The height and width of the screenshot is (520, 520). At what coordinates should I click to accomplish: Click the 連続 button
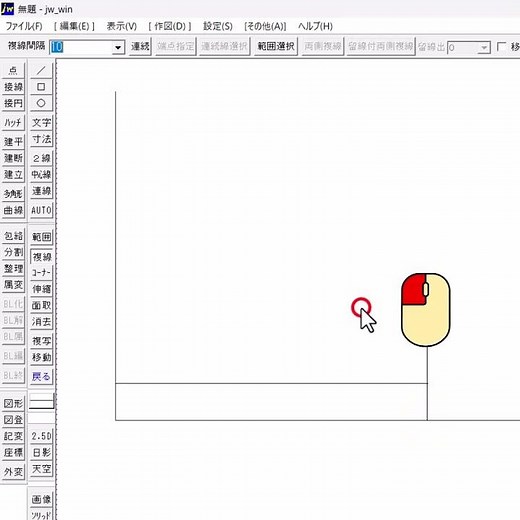140,46
